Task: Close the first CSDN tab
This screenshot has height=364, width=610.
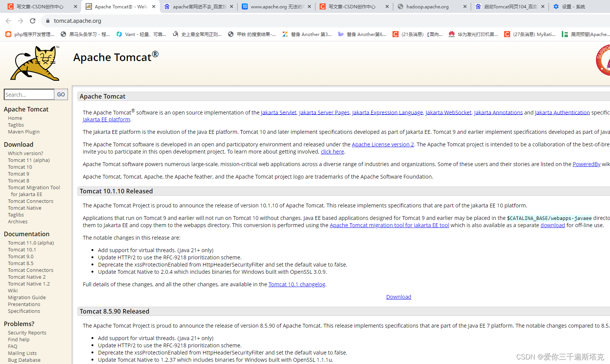Action: coord(76,6)
